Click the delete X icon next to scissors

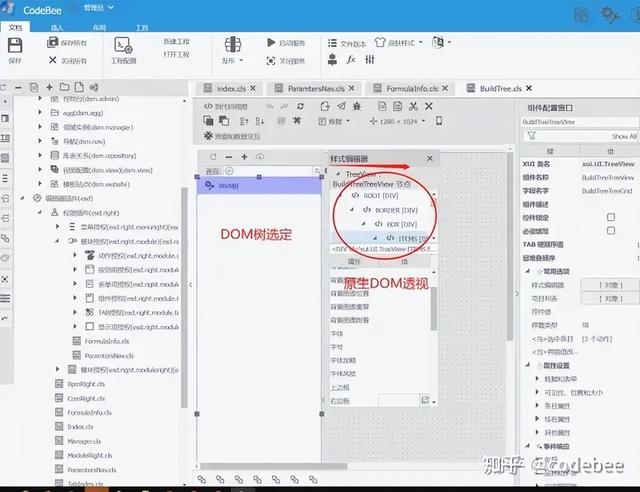coord(429,106)
